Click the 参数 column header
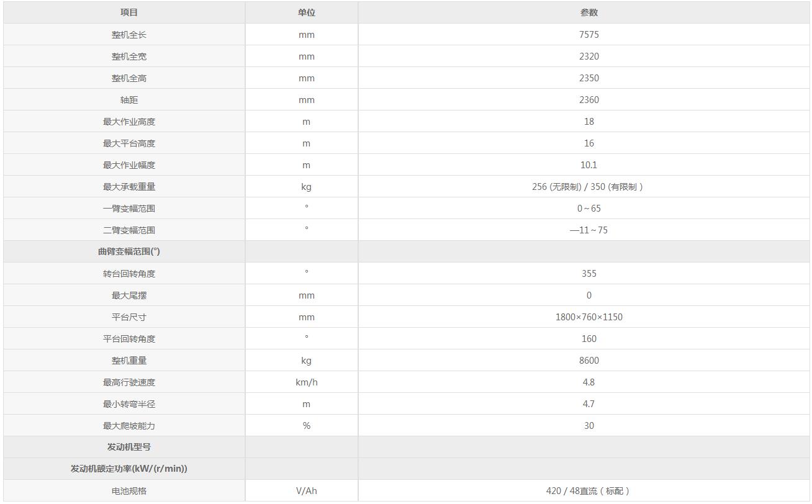The width and height of the screenshot is (812, 504). [x=589, y=12]
